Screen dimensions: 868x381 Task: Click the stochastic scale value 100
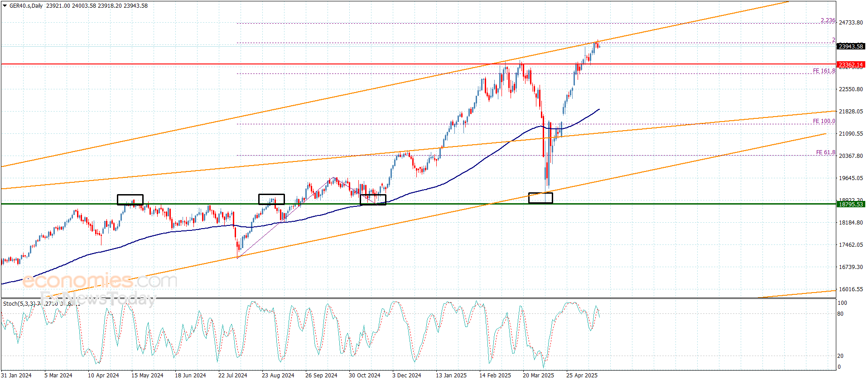pyautogui.click(x=842, y=303)
